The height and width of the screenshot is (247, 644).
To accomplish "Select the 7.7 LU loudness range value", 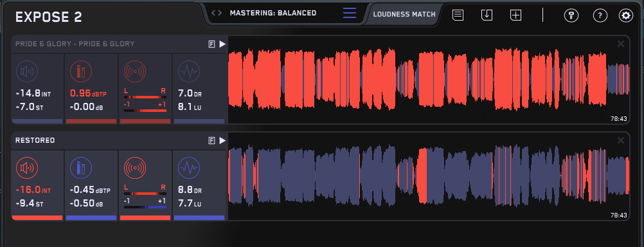I will (x=190, y=203).
